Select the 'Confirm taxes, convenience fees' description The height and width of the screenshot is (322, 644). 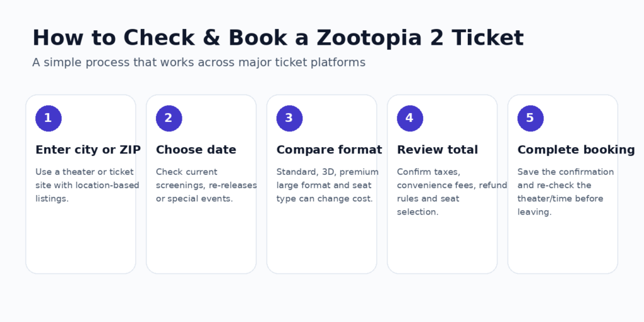coord(452,192)
